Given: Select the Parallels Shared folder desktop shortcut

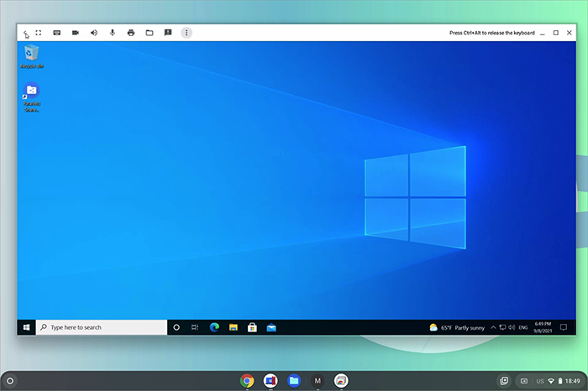Looking at the screenshot, I should (x=32, y=96).
